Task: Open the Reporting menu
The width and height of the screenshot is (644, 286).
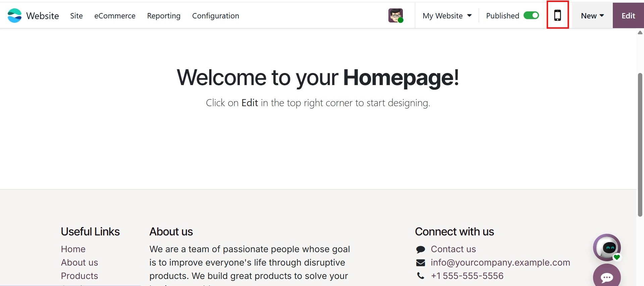Action: click(164, 16)
